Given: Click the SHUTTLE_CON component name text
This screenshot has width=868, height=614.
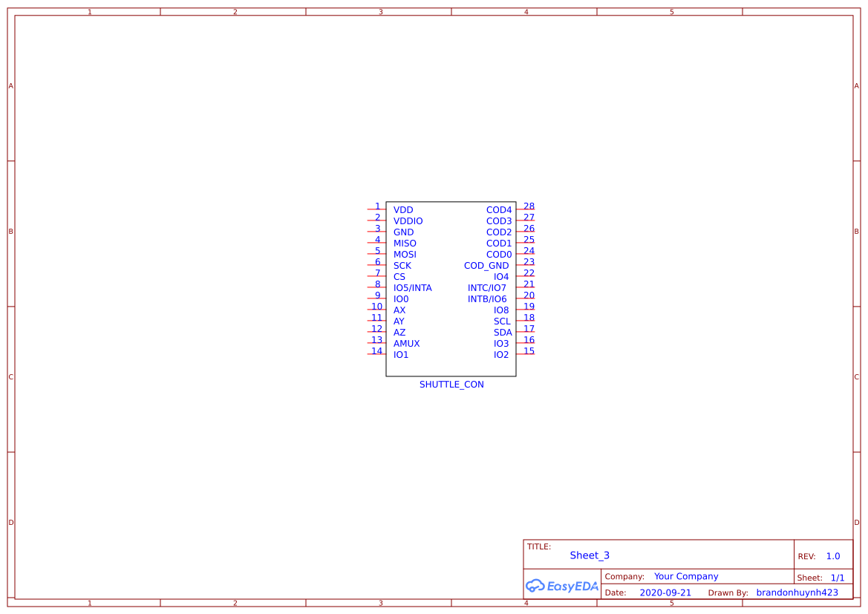Looking at the screenshot, I should (x=451, y=384).
